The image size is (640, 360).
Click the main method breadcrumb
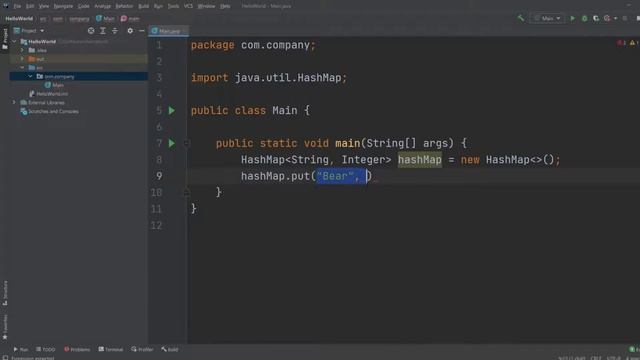[x=130, y=18]
